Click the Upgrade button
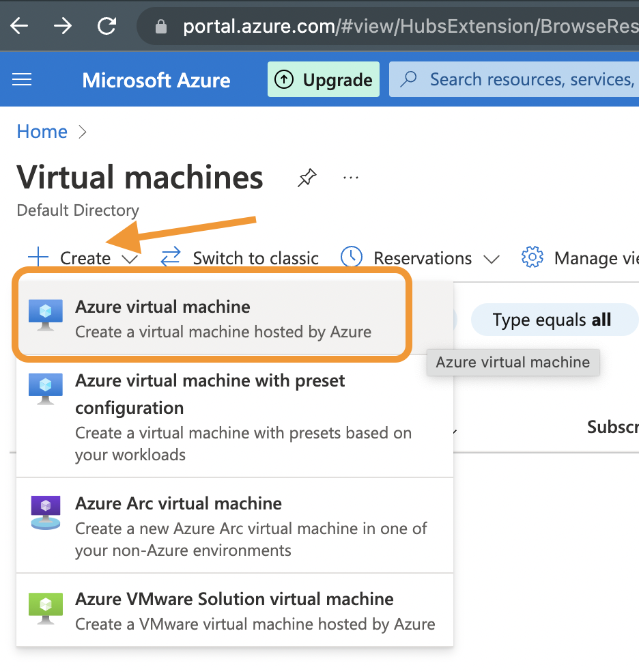Screen dimensions: 639x672 coord(324,79)
